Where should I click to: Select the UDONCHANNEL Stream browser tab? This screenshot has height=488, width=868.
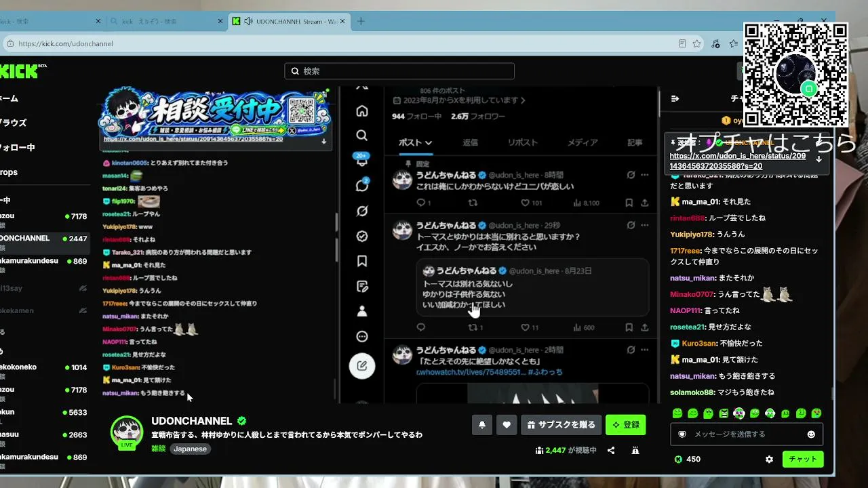[289, 21]
